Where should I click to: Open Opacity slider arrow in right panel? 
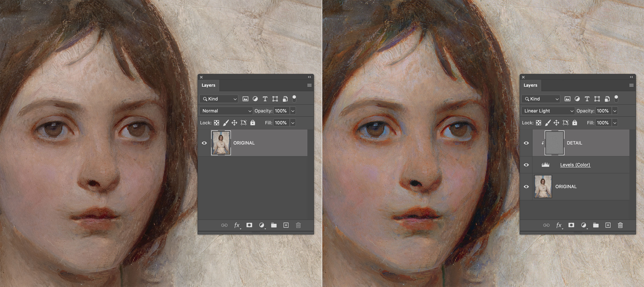[x=615, y=111]
